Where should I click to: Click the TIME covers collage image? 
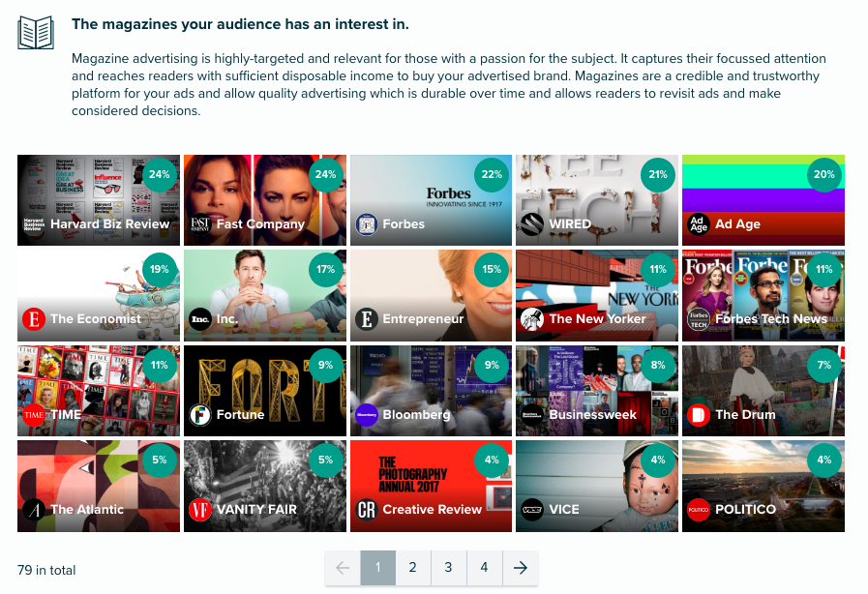pyautogui.click(x=99, y=391)
